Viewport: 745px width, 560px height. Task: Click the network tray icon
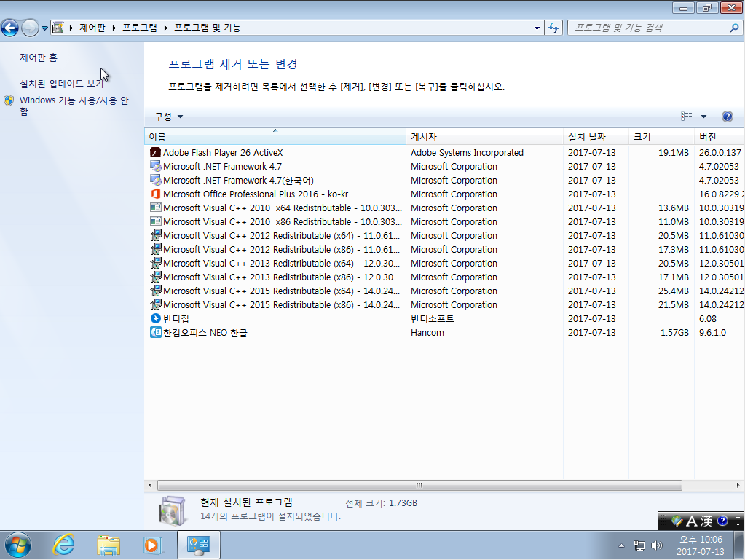click(x=639, y=545)
